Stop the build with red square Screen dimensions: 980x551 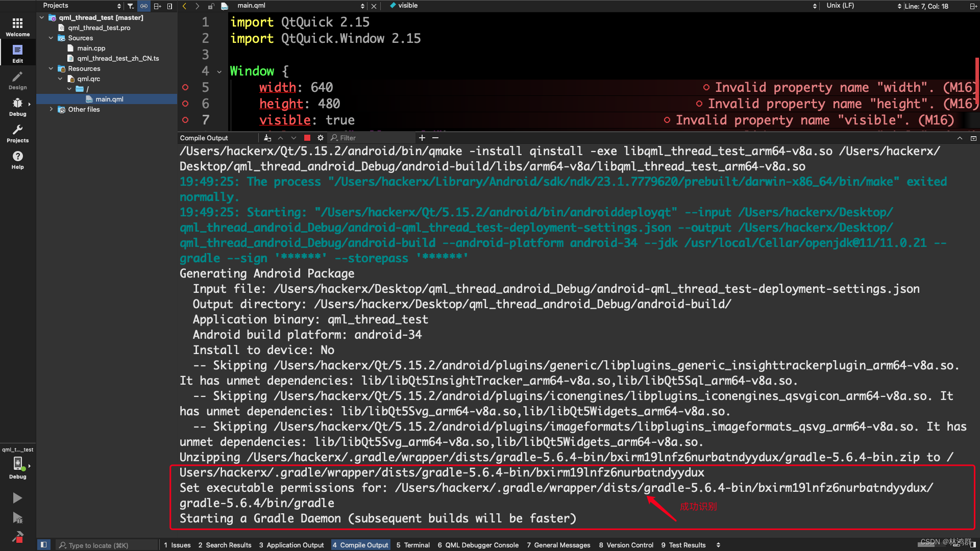(307, 138)
